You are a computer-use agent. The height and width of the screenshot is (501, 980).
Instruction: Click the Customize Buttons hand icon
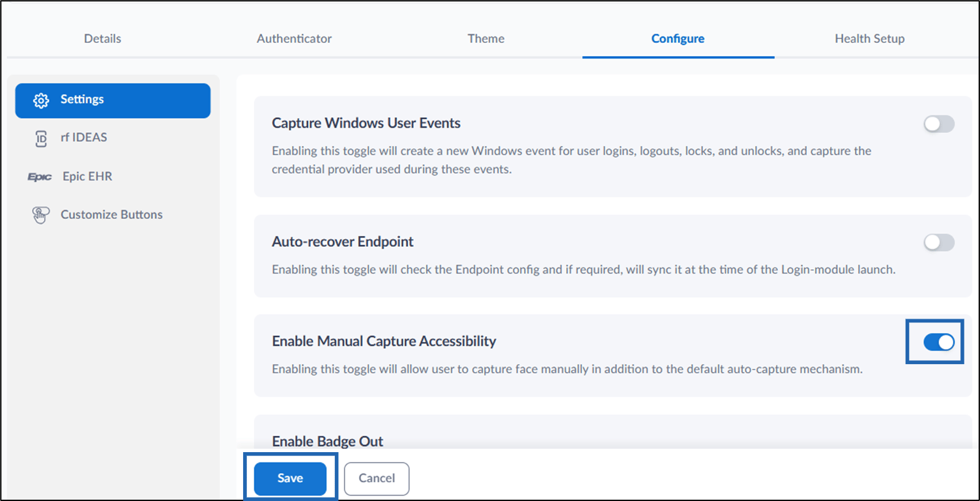[x=41, y=216]
